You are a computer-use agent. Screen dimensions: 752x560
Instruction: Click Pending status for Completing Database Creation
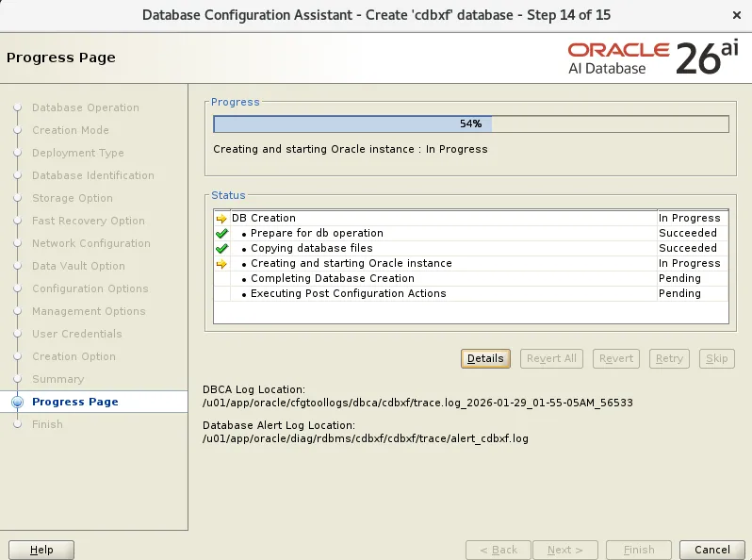pyautogui.click(x=679, y=278)
